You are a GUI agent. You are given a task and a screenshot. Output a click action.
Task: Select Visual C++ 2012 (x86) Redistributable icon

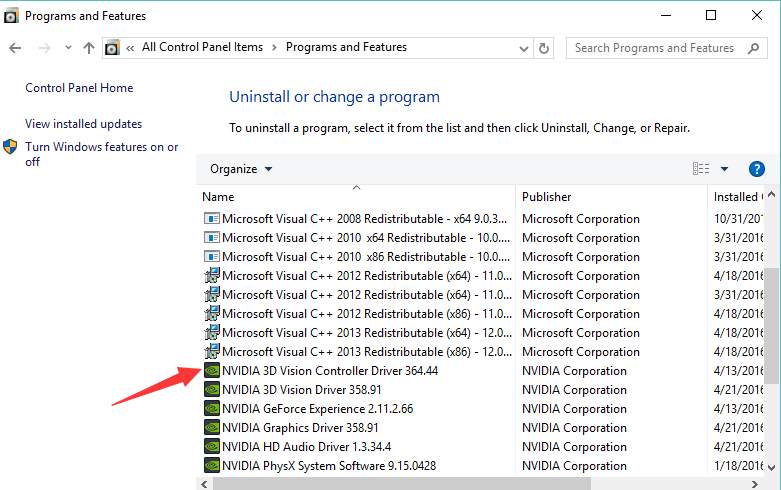click(212, 313)
